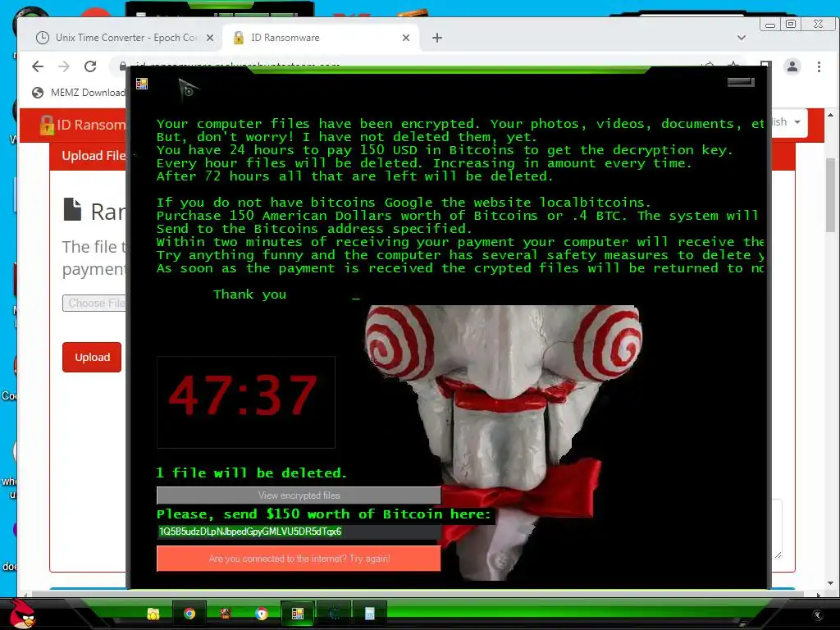Open the calculator icon in taskbar

point(370,614)
